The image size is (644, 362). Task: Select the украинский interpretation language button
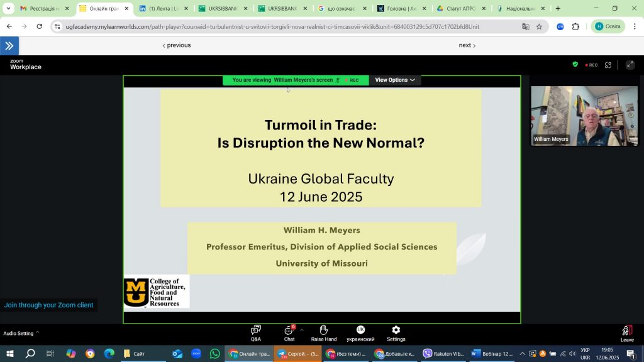pos(360,333)
